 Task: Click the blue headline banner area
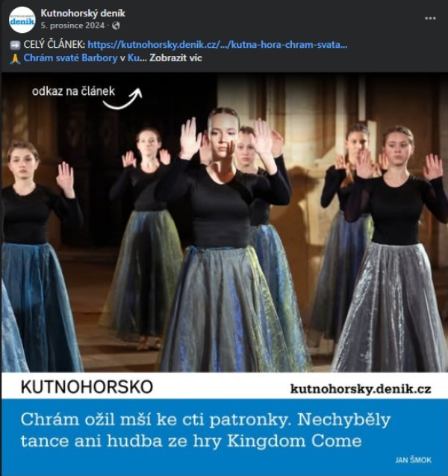point(224,437)
